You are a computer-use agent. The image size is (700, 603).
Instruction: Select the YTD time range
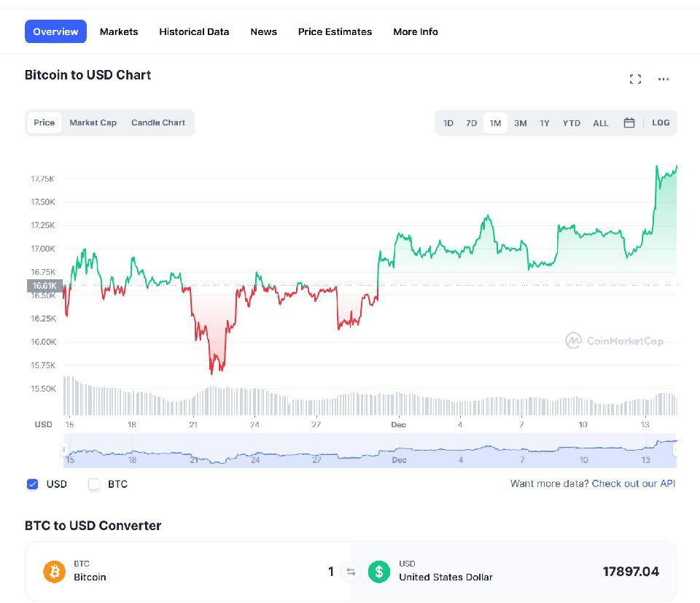coord(572,123)
